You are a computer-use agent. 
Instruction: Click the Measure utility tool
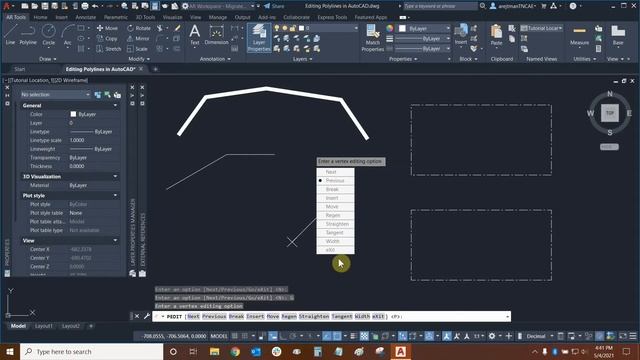[x=579, y=35]
